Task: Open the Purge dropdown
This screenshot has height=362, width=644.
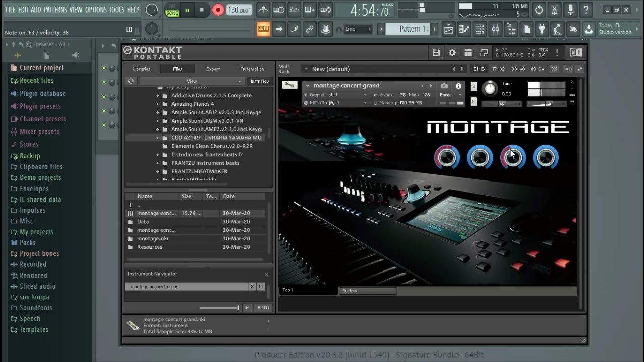Action: point(451,95)
